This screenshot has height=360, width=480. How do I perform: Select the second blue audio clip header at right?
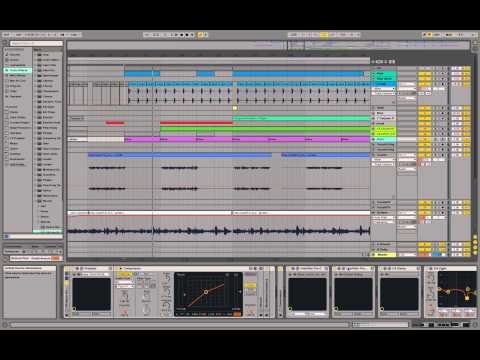tap(325, 155)
